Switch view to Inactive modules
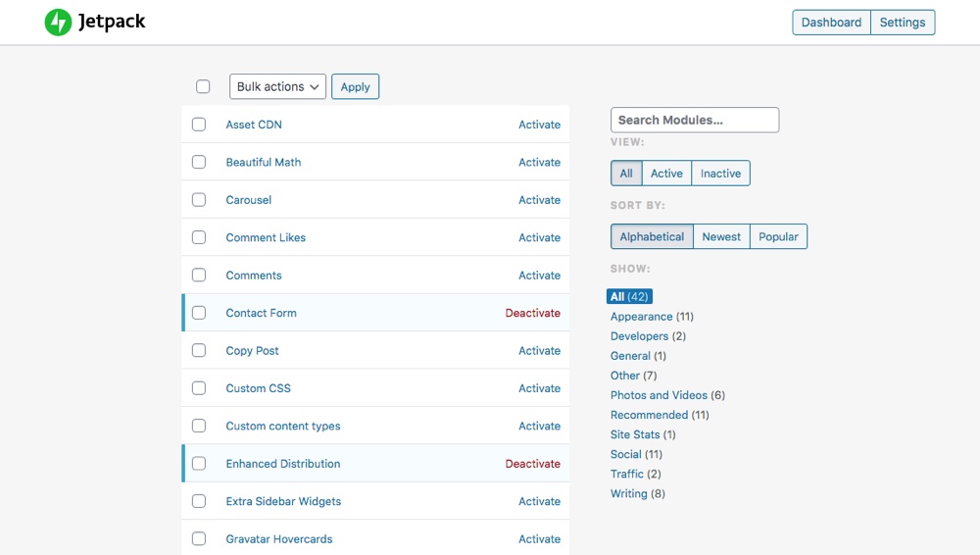This screenshot has width=980, height=555. tap(720, 174)
